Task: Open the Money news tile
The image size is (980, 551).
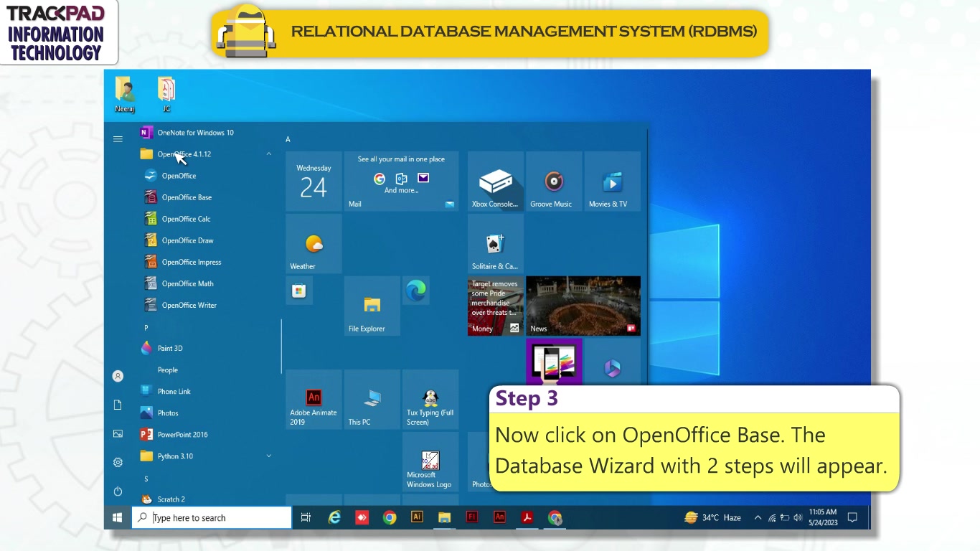Action: pos(495,306)
